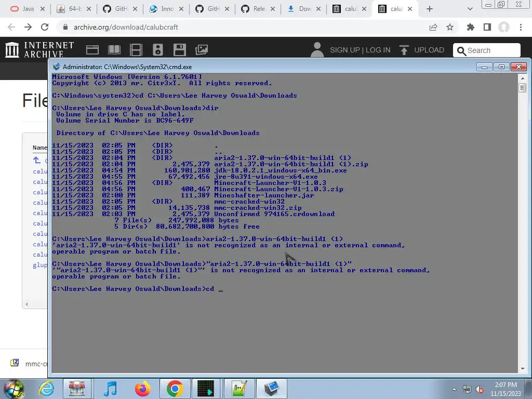This screenshot has height=399, width=532.
Task: Click the cmd scrollbar thumb
Action: coord(523,88)
